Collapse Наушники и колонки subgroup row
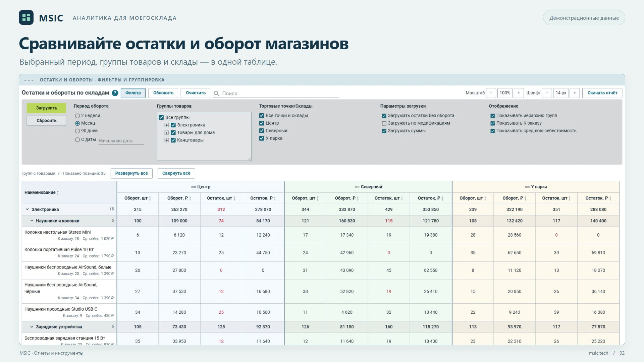The width and height of the screenshot is (644, 362). (x=32, y=221)
